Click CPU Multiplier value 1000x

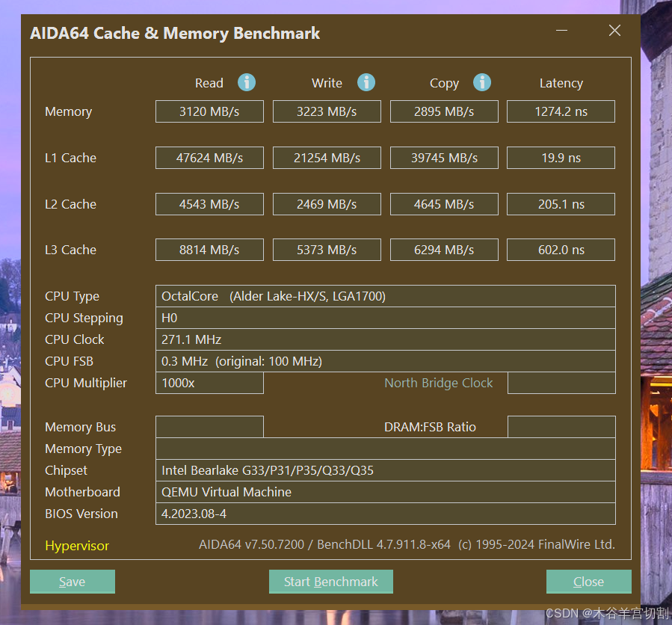[x=209, y=383]
